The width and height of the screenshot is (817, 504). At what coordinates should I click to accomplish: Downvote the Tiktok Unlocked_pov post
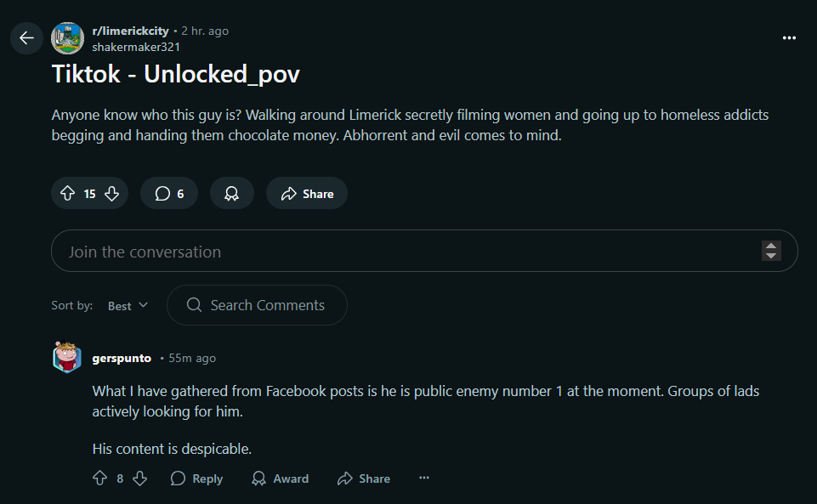pyautogui.click(x=111, y=194)
